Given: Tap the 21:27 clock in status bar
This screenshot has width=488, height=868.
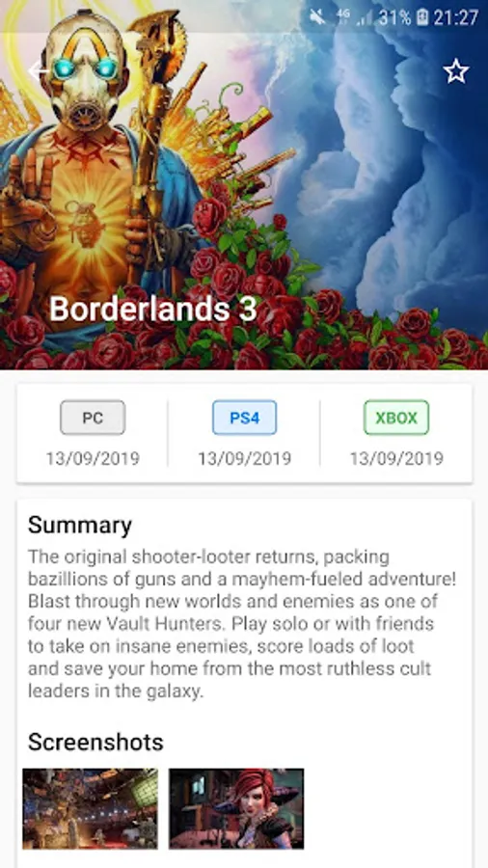Looking at the screenshot, I should click(456, 17).
